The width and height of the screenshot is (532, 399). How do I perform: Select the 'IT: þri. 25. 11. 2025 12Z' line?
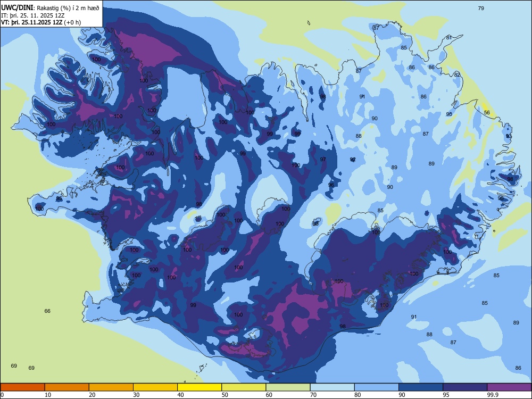[32, 15]
